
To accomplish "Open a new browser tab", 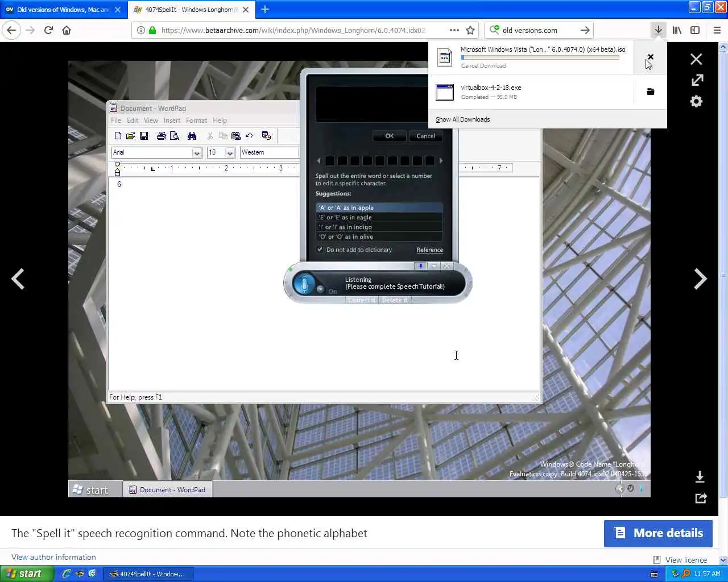I will [265, 9].
